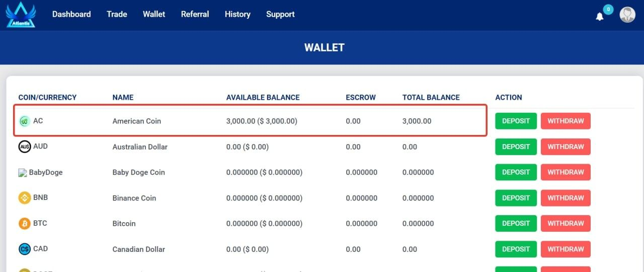Viewport: 644px width, 272px height.
Task: Withdraw from the Bitcoin wallet
Action: (566, 223)
